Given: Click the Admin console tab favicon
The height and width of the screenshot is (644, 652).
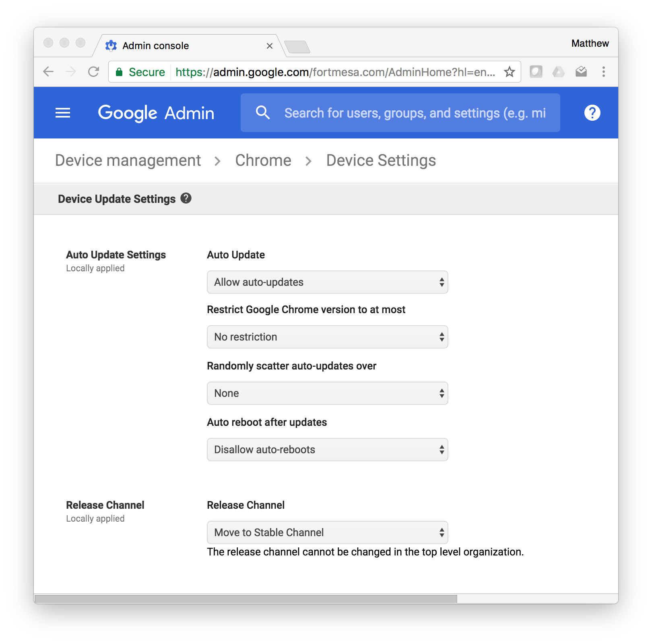Looking at the screenshot, I should pos(111,45).
